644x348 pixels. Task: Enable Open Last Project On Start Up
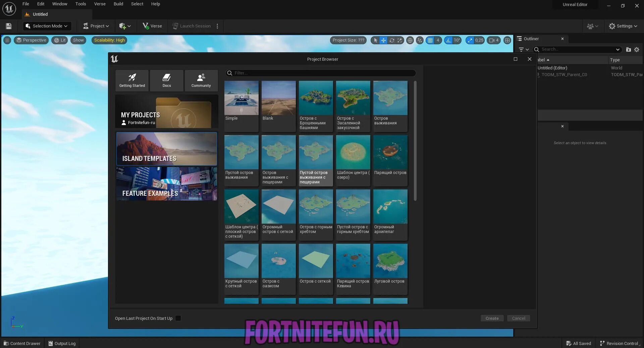click(x=178, y=318)
